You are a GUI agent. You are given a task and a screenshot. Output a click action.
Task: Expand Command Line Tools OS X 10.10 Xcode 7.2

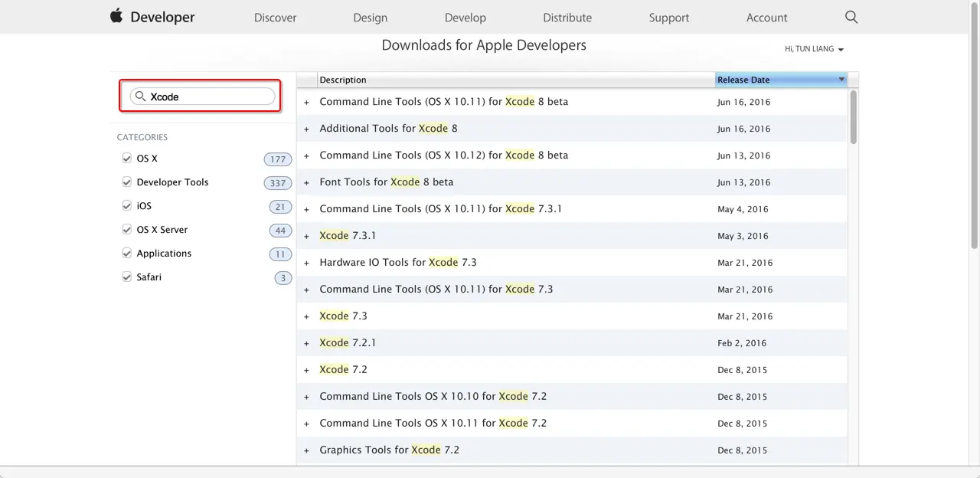coord(306,397)
